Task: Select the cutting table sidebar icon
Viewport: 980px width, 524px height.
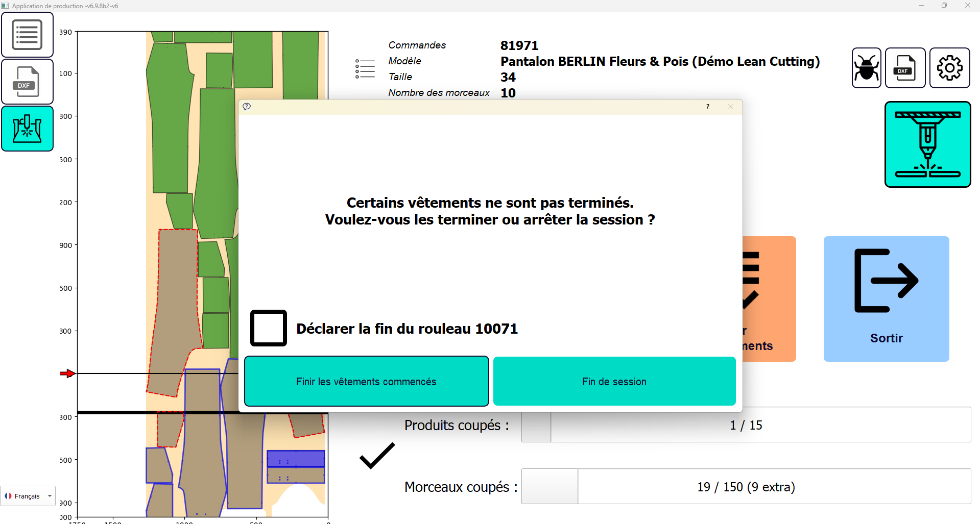Action: click(27, 129)
